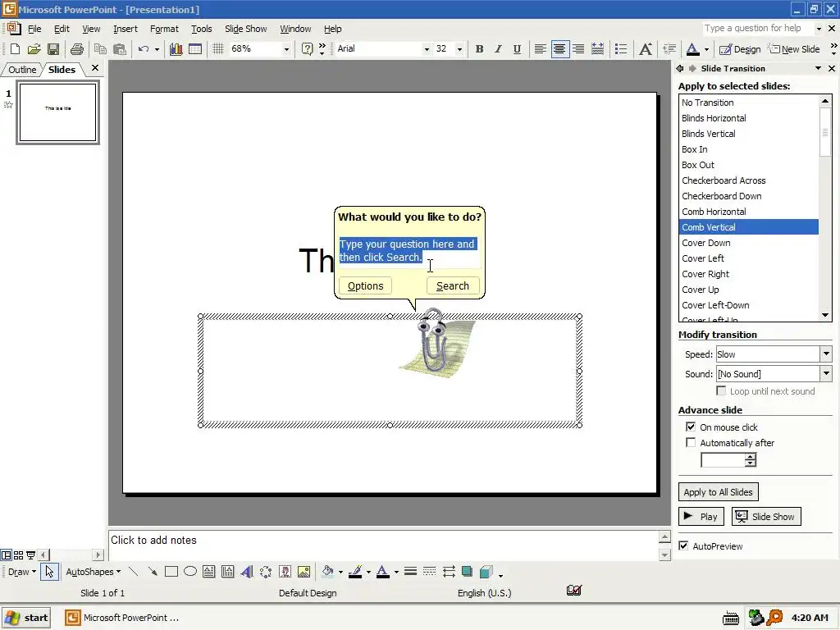Click Fill Color paint bucket
The height and width of the screenshot is (630, 840).
pos(328,572)
